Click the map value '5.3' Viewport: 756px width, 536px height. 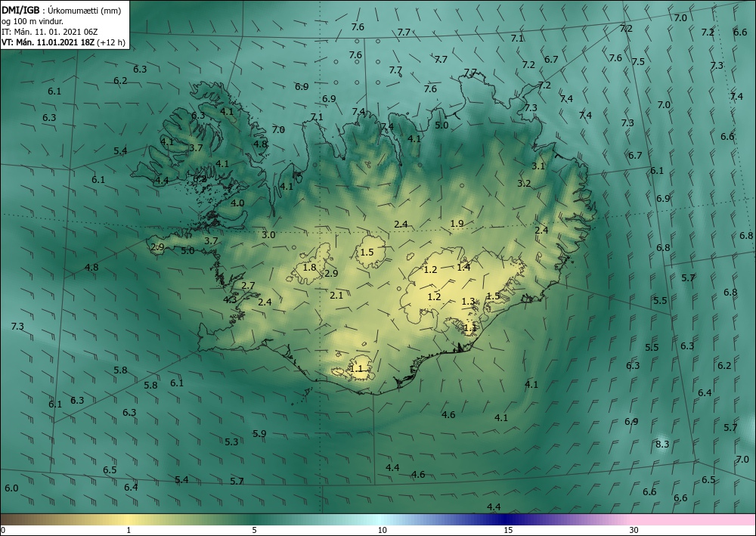(231, 442)
